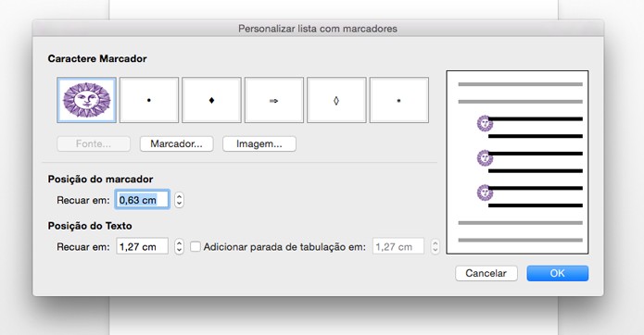This screenshot has height=335, width=644.
Task: Click the greyed-out Fonte... button
Action: (x=94, y=144)
